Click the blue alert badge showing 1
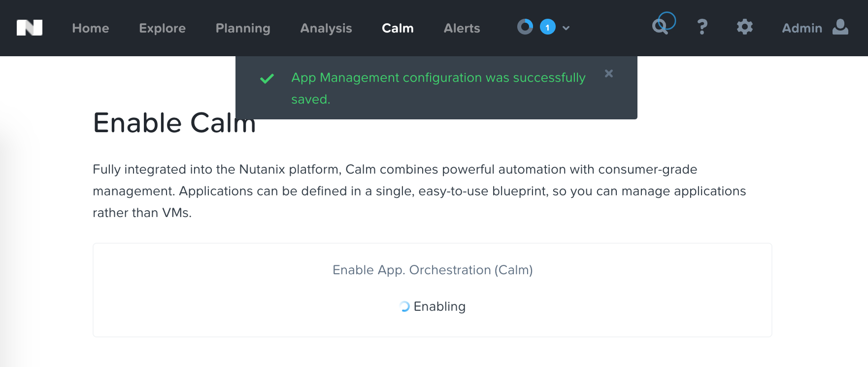This screenshot has height=367, width=868. (548, 27)
